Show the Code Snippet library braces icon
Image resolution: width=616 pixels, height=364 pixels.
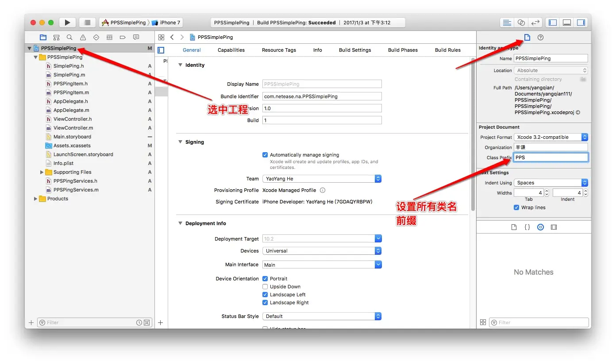coord(527,227)
